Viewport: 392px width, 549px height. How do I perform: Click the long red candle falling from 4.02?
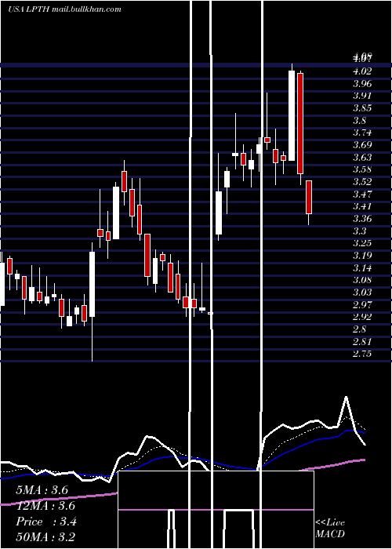tap(300, 124)
